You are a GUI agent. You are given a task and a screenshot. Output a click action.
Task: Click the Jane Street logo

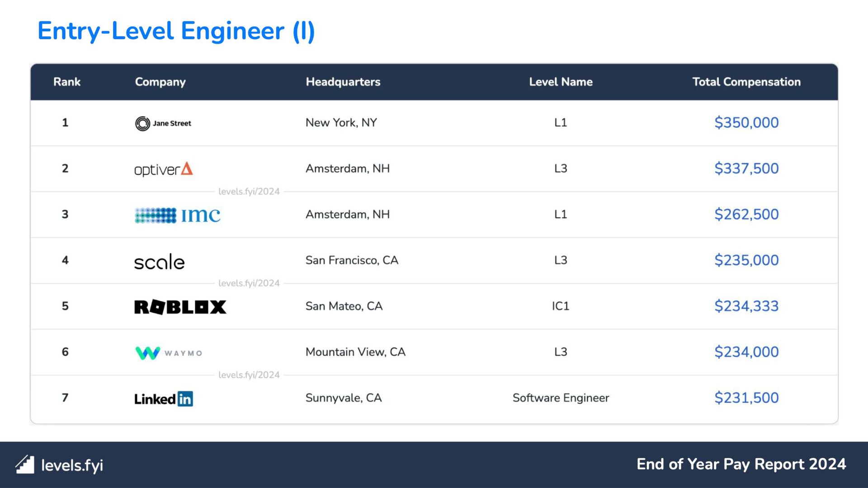[x=163, y=123]
